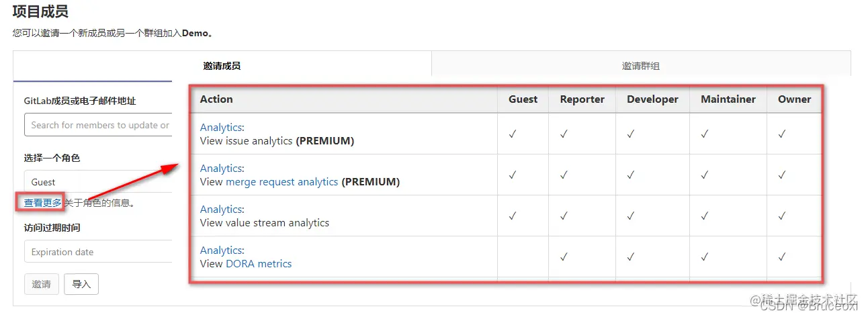The height and width of the screenshot is (317, 868).
Task: Click the 项目成员 page heading
Action: 40,11
